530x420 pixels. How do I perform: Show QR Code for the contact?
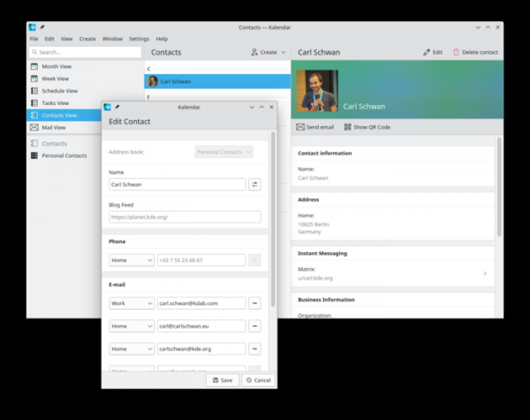(x=367, y=127)
